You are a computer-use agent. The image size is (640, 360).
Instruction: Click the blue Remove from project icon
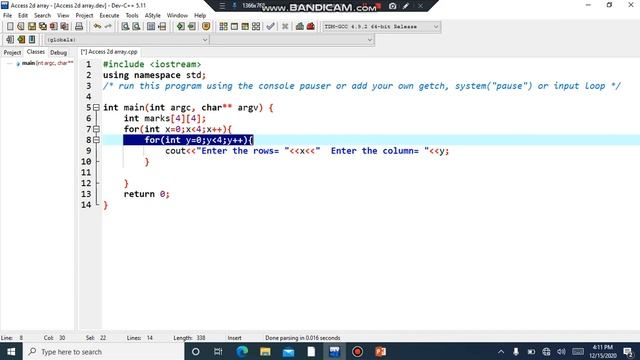pos(32,40)
